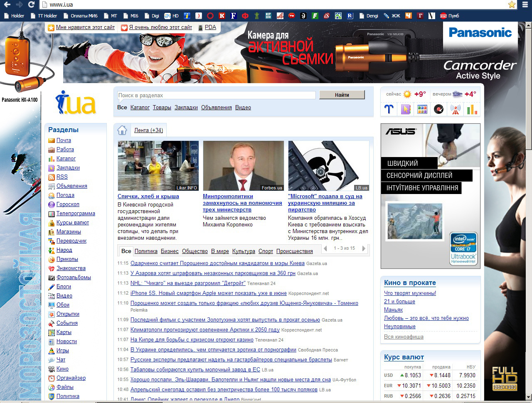Click the Погода sun icon in sidebar
The width and height of the screenshot is (532, 403).
coord(52,195)
